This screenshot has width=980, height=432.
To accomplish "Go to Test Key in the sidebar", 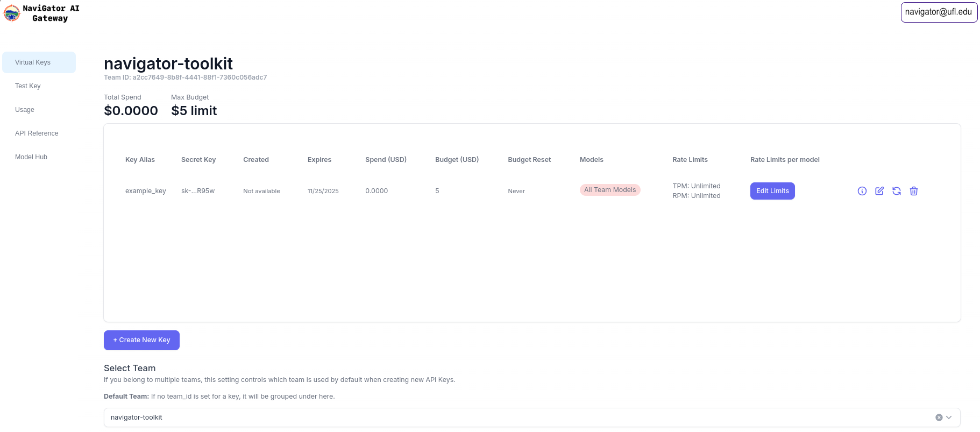I will click(39, 86).
